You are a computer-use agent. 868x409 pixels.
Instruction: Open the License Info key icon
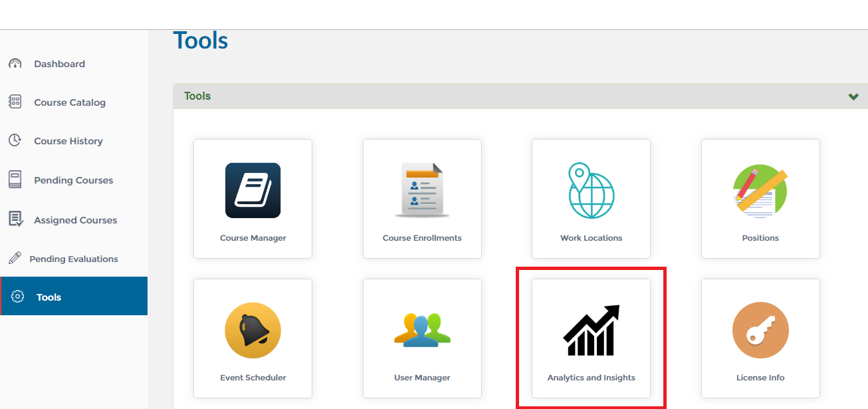tap(760, 331)
